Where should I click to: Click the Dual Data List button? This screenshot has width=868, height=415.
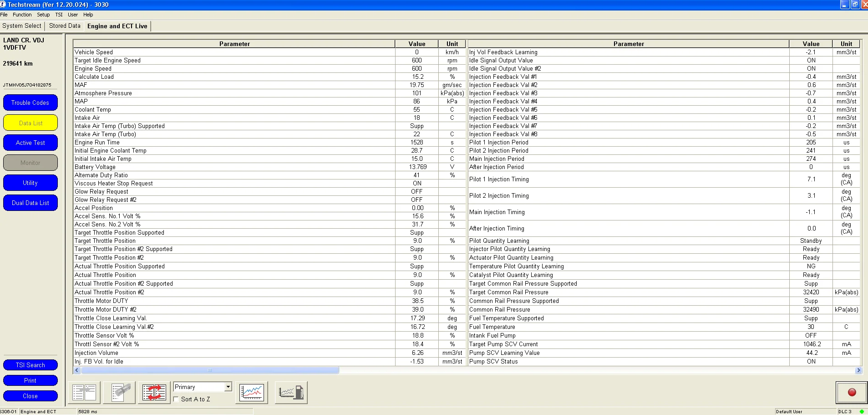point(30,203)
